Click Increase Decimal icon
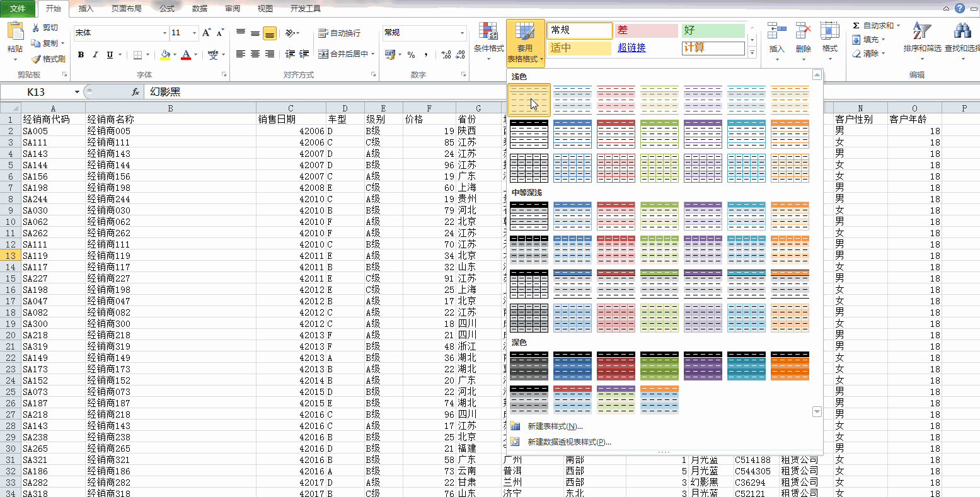Viewport: 980px width, 497px height. pos(446,55)
